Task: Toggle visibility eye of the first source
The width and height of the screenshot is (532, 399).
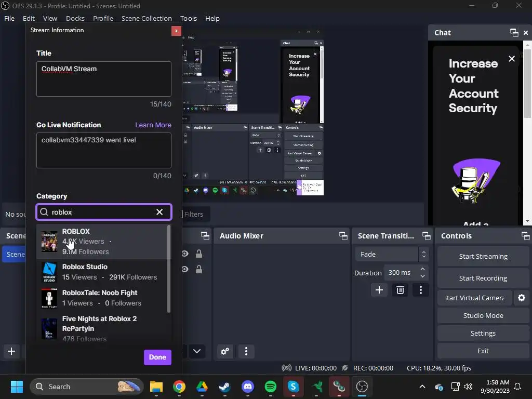Action: tap(185, 254)
